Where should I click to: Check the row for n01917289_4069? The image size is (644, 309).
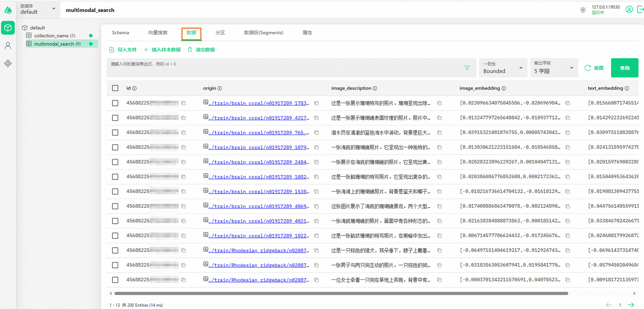pos(115,206)
